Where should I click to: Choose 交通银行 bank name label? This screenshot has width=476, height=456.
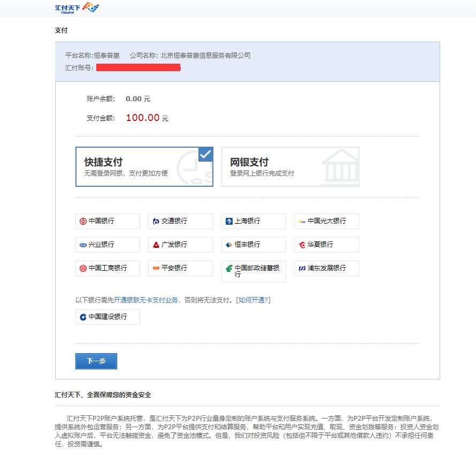pos(174,221)
